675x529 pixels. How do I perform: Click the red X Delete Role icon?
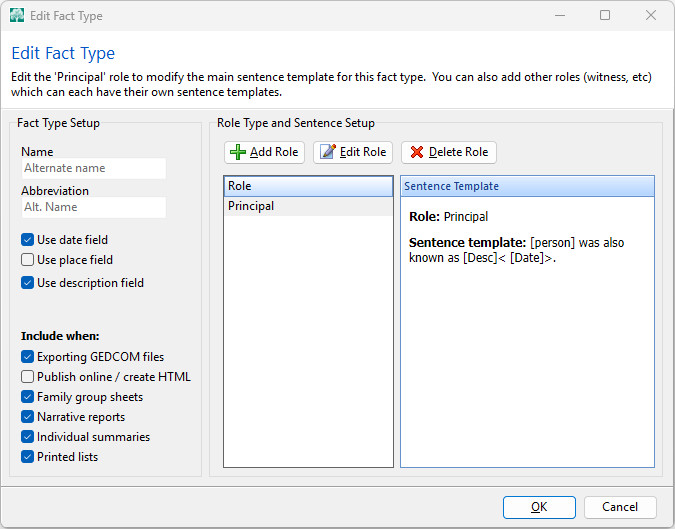416,152
